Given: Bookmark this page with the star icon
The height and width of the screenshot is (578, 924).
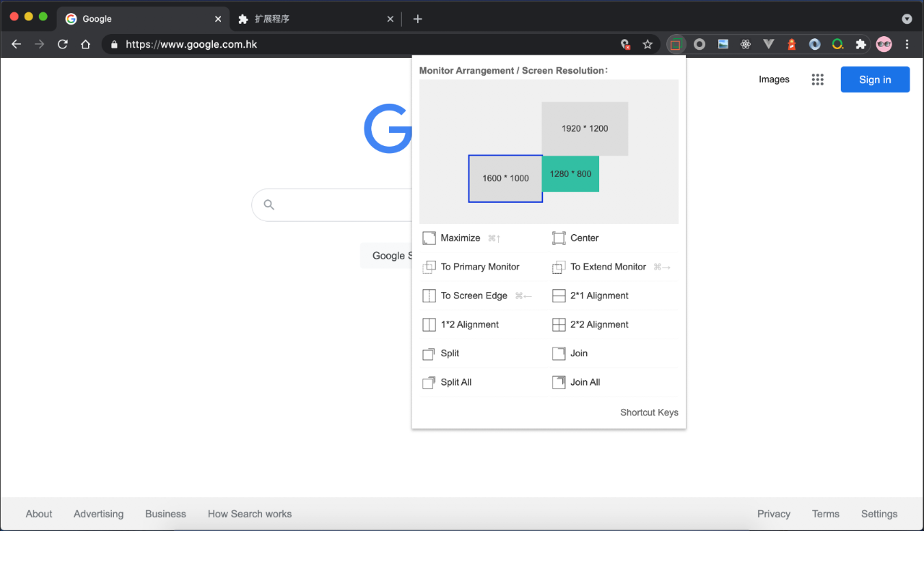Looking at the screenshot, I should click(x=648, y=44).
